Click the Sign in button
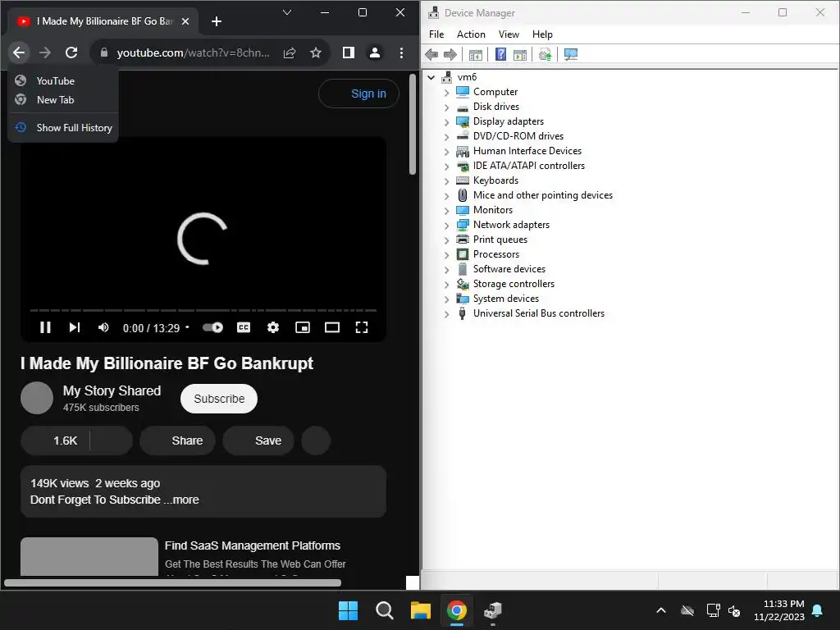 (x=359, y=94)
